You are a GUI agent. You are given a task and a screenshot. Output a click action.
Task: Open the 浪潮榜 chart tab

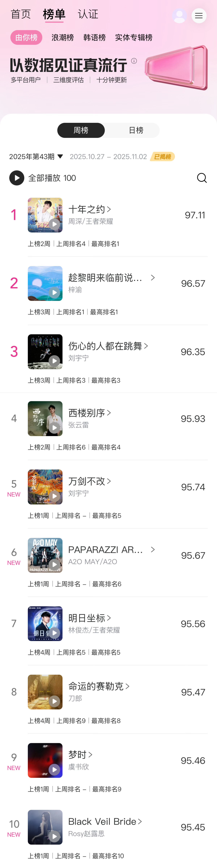[62, 37]
